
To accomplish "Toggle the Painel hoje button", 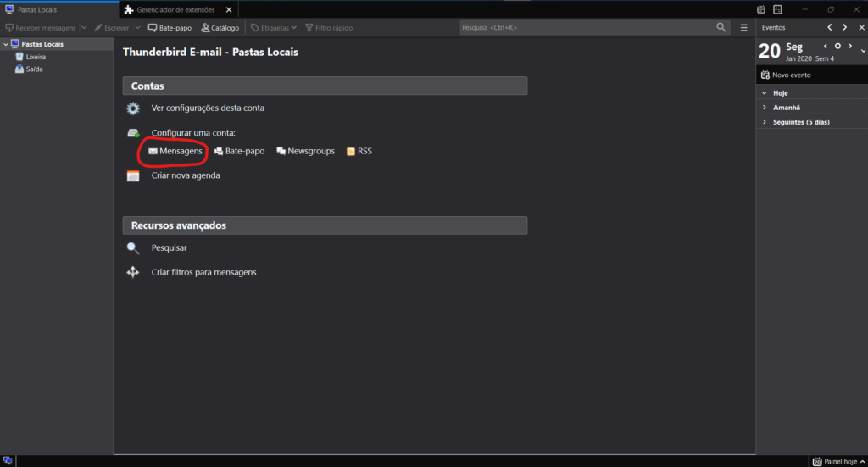I will tap(838, 461).
